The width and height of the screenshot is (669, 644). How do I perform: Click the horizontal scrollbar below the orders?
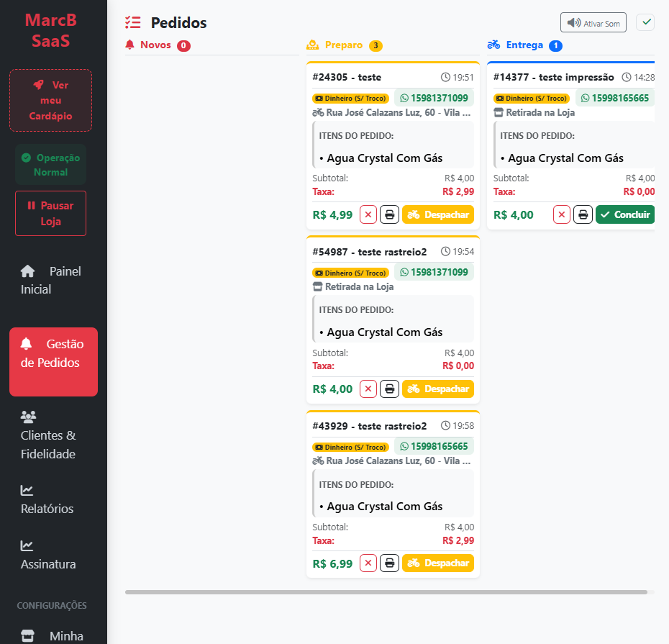pyautogui.click(x=386, y=592)
